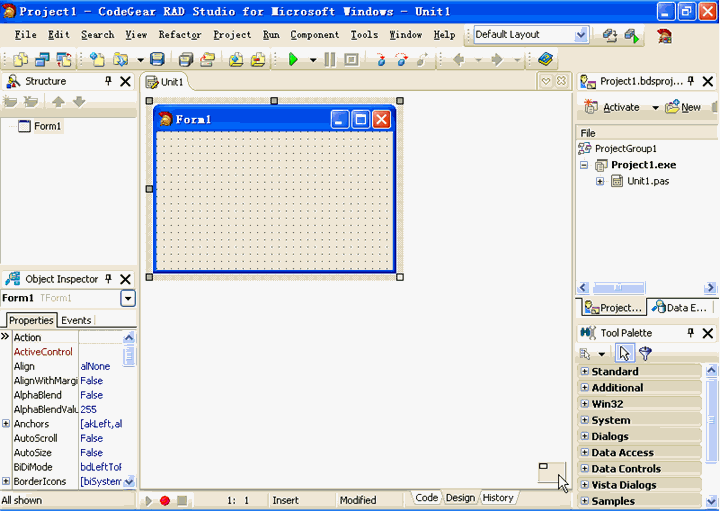Switch to the History tab
The image size is (720, 511).
coord(498,498)
